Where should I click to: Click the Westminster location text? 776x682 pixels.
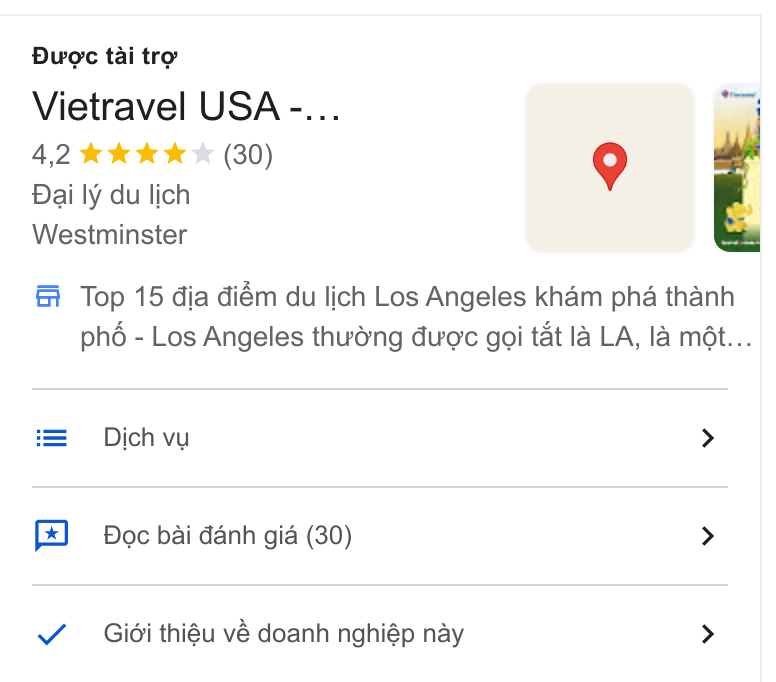[110, 234]
